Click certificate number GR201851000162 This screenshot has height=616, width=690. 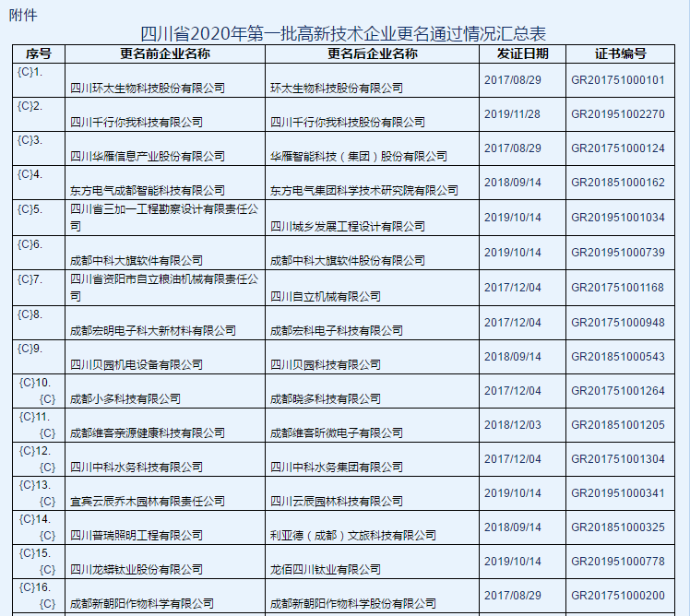point(618,183)
